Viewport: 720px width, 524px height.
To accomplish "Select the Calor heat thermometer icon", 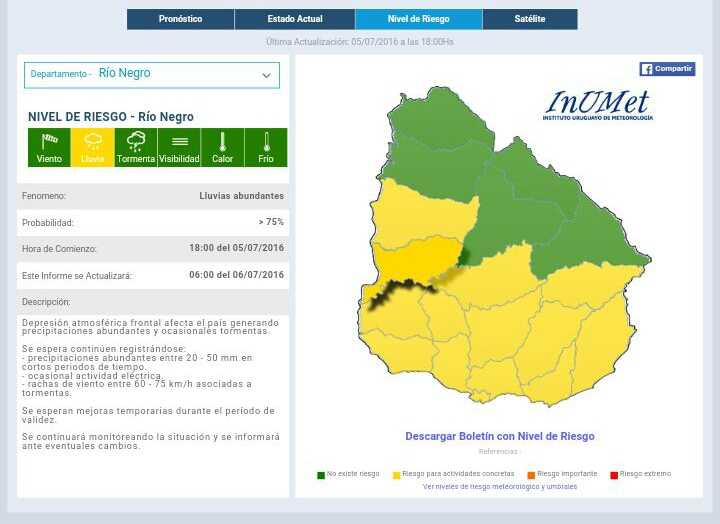I will click(x=222, y=147).
